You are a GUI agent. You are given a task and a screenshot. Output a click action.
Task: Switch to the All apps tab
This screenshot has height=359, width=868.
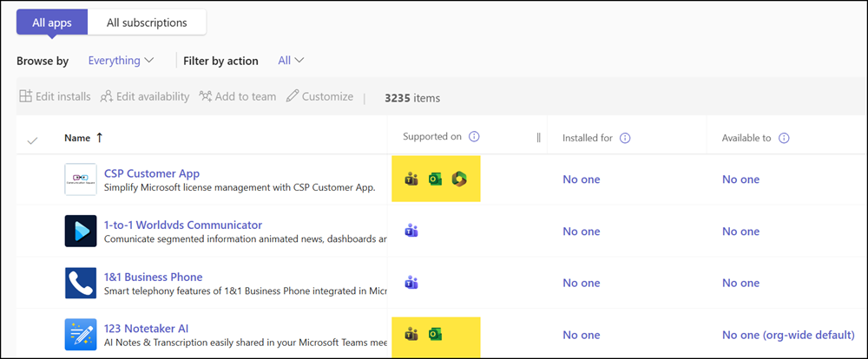52,23
